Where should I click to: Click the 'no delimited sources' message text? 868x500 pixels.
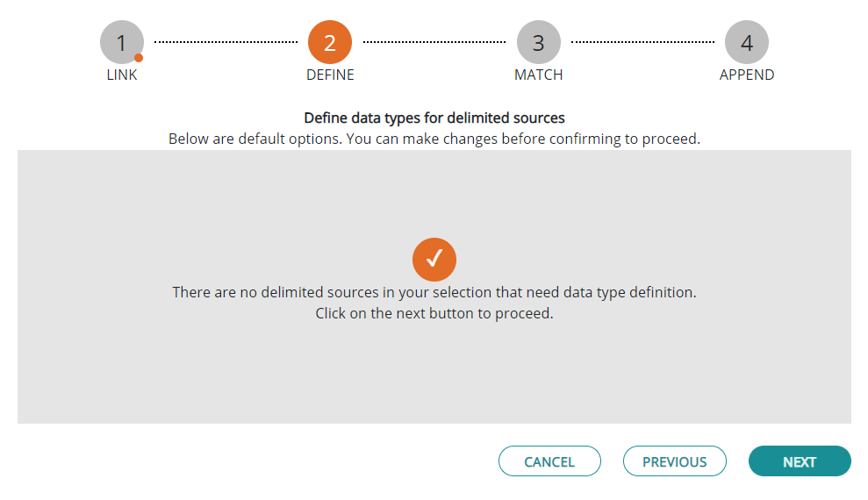click(434, 292)
